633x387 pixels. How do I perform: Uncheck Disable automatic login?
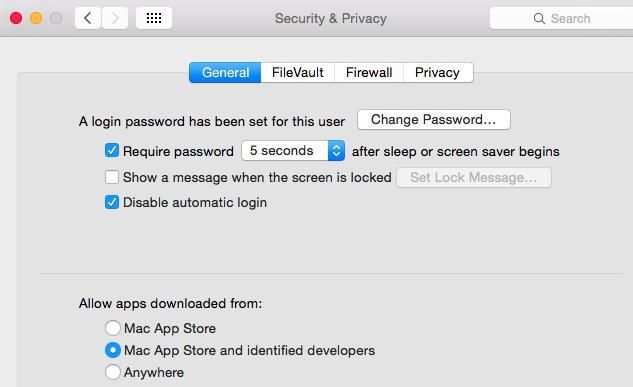(112, 202)
